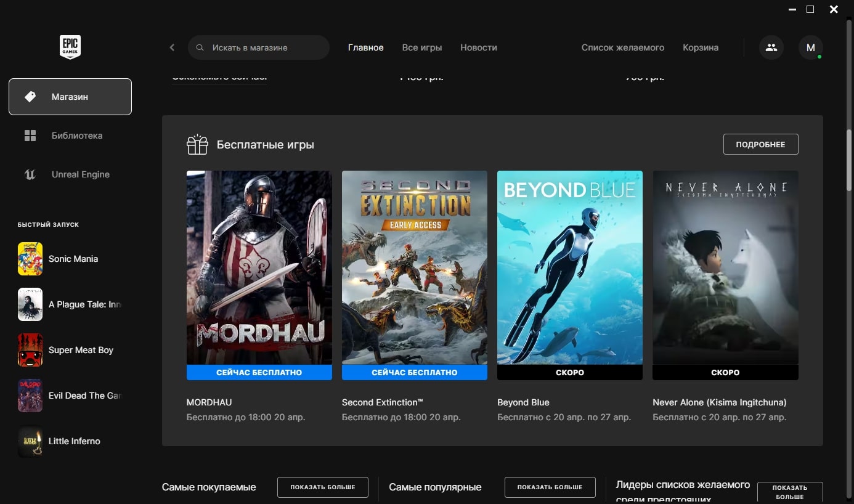
Task: Switch to the Все игры tab
Action: [422, 47]
